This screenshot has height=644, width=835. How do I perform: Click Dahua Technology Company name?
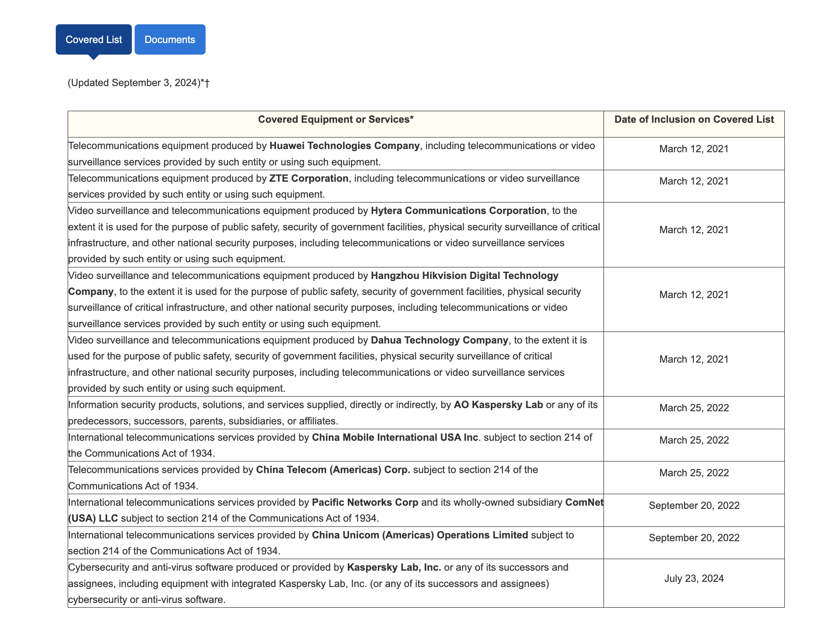pos(439,340)
